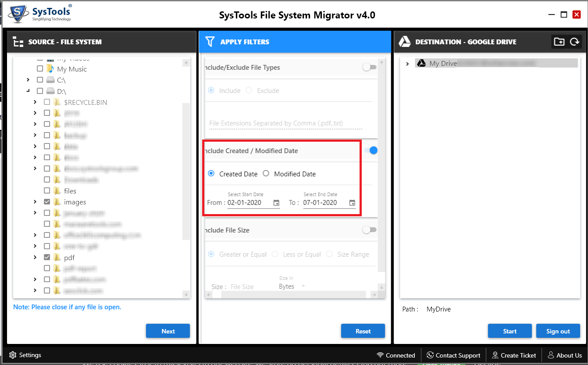Check the $RECYCLE.BIN checkbox
588x365 pixels.
coord(47,102)
